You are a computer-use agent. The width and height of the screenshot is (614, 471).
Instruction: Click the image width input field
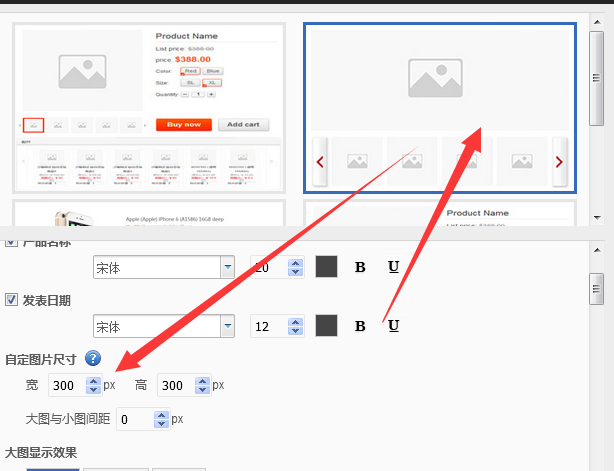[66, 386]
